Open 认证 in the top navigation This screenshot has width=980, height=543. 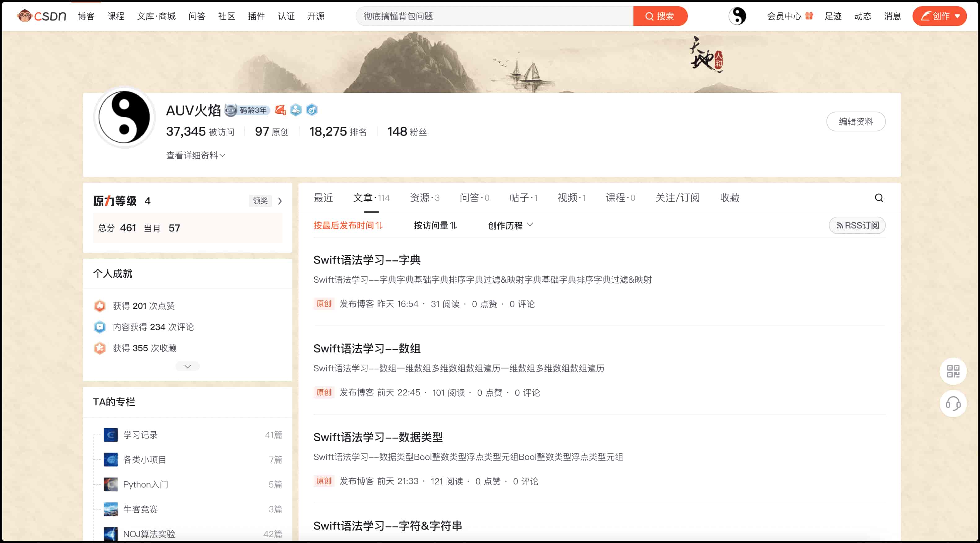286,16
